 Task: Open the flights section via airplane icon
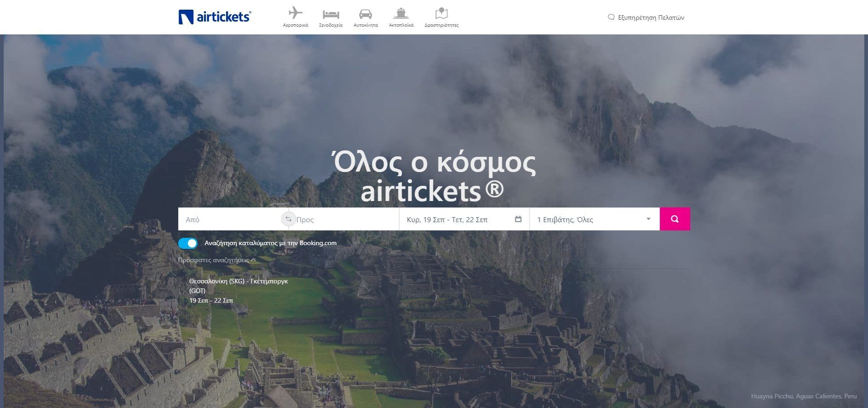(295, 13)
